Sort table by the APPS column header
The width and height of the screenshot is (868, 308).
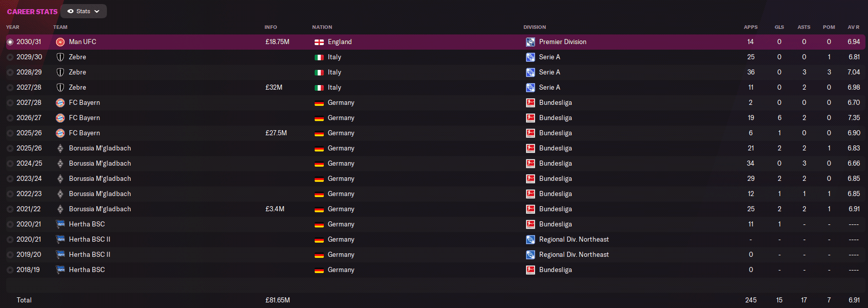pyautogui.click(x=750, y=27)
